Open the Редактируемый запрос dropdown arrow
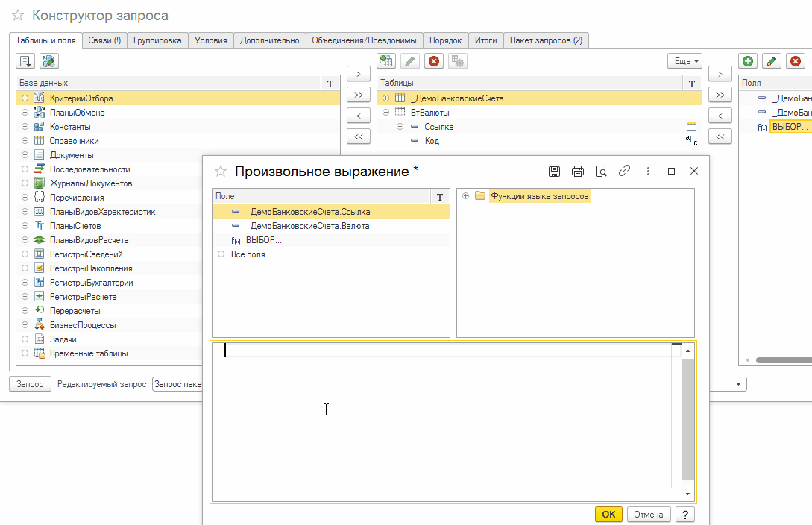 [738, 384]
